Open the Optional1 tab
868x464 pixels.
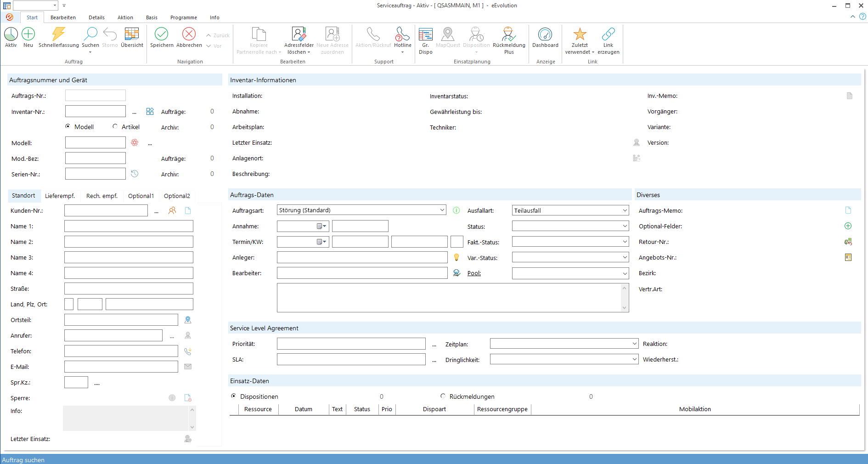(141, 196)
